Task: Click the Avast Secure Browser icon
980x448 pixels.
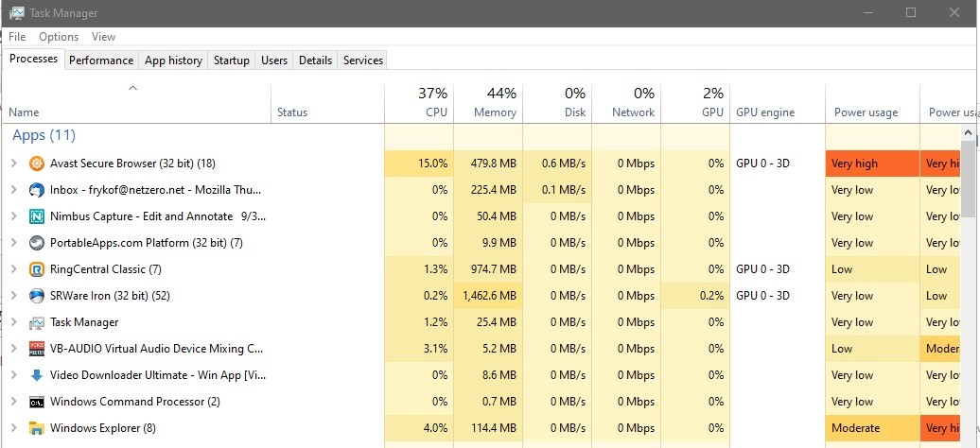Action: pos(37,164)
